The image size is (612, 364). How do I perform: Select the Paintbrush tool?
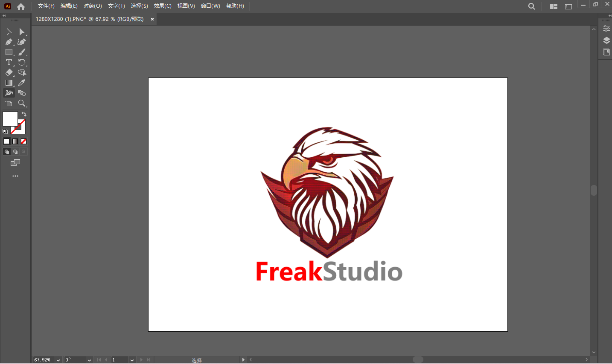click(x=22, y=52)
